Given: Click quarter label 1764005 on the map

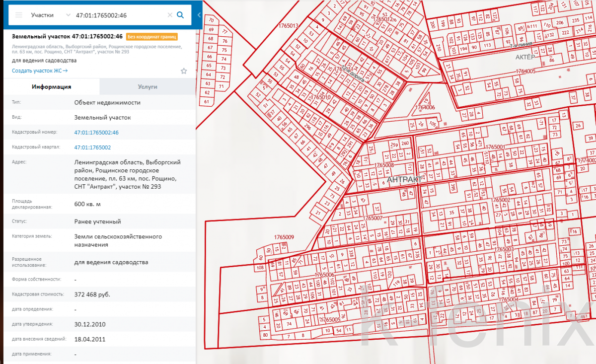Looking at the screenshot, I should (x=526, y=71).
